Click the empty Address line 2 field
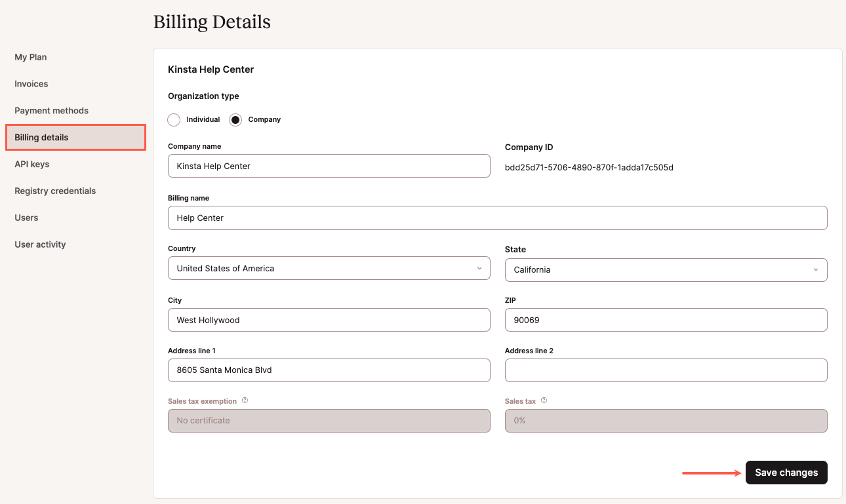846x504 pixels. 666,370
